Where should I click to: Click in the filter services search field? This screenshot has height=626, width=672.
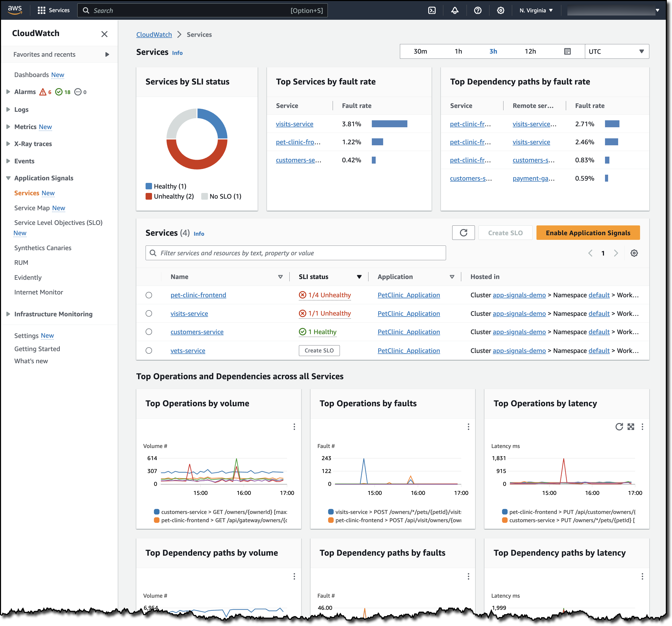[x=296, y=253]
